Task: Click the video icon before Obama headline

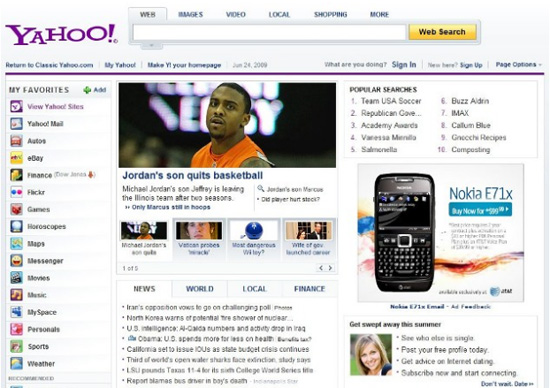Action: coord(132,338)
